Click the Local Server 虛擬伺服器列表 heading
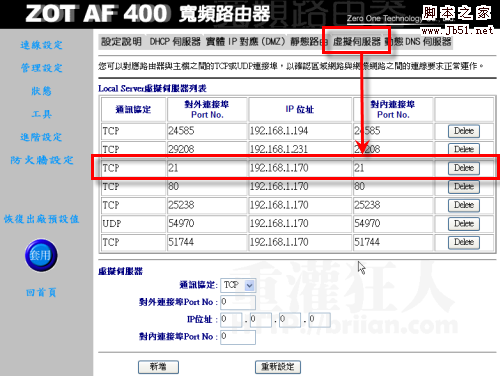Screen dimensions: 500x376 click(x=152, y=88)
